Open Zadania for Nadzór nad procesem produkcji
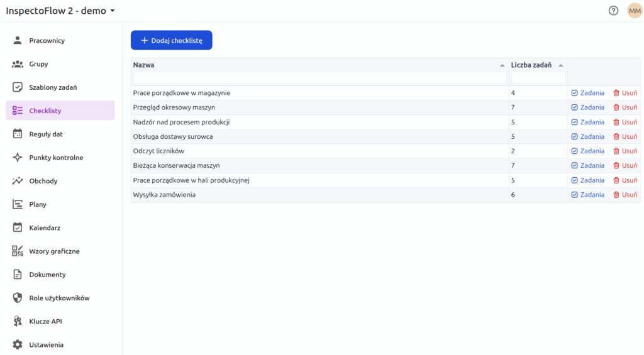This screenshot has height=355, width=644. tap(588, 122)
